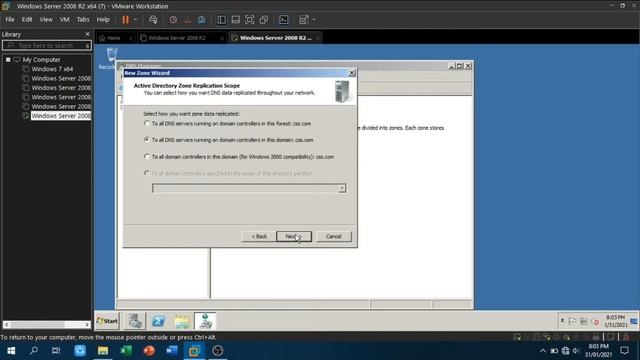This screenshot has width=640, height=360.
Task: Open the Help menu
Action: click(x=103, y=20)
